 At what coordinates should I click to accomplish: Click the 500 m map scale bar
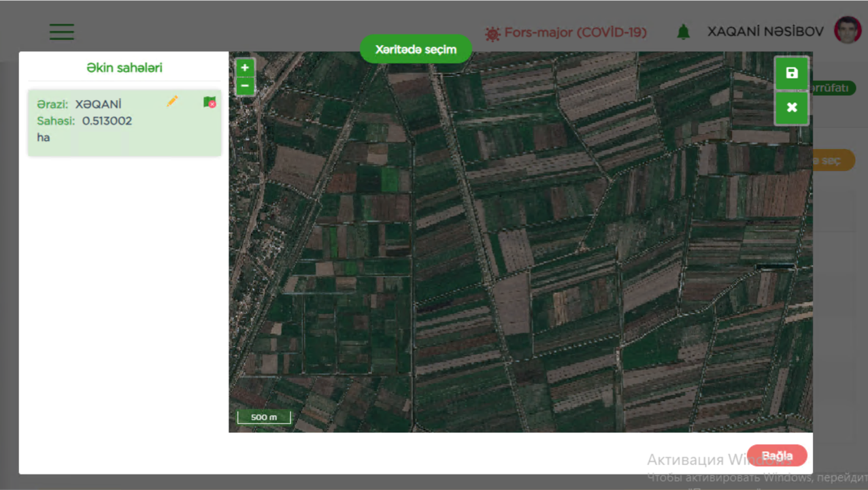click(x=264, y=417)
